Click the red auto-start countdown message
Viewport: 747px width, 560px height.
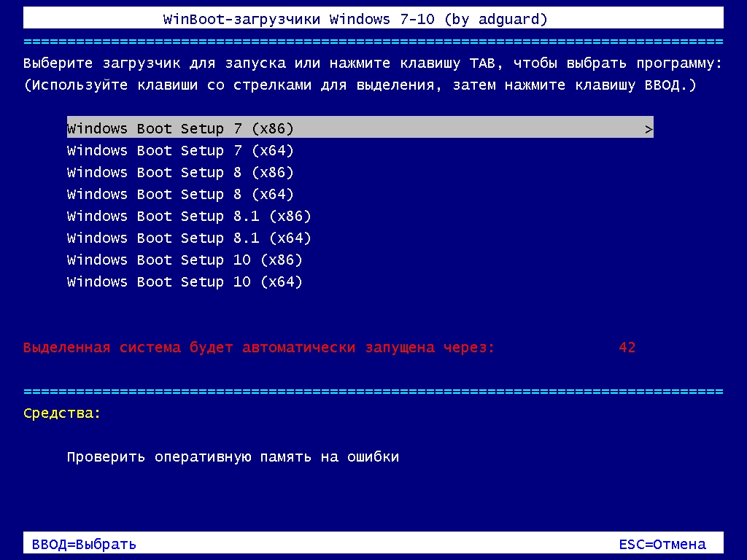259,348
